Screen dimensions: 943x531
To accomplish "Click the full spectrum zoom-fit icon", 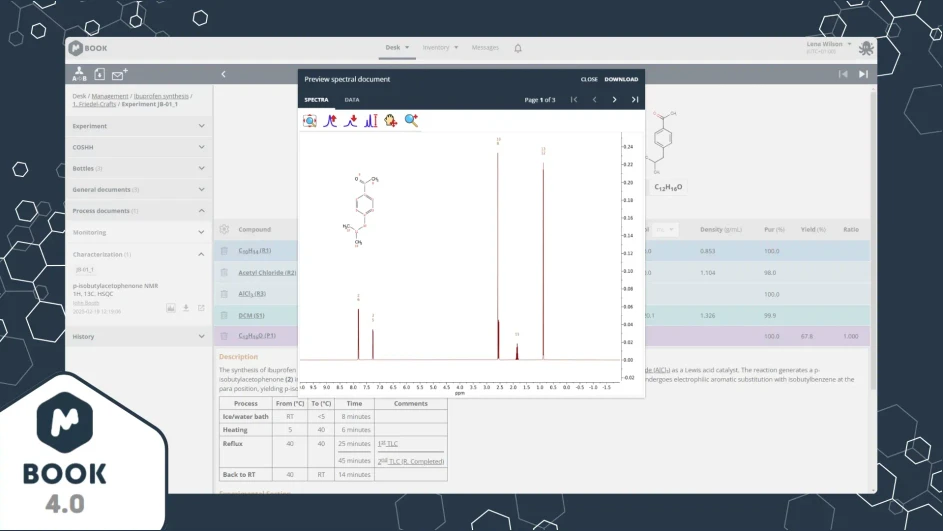I will [310, 121].
